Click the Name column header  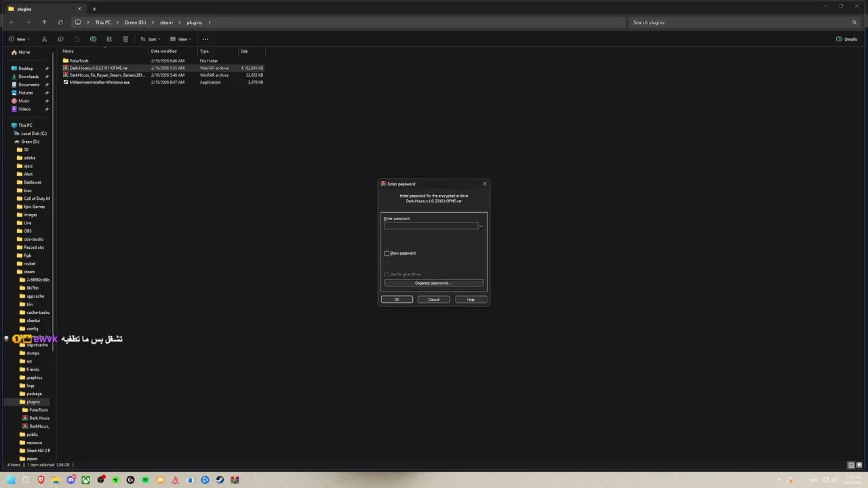click(104, 51)
